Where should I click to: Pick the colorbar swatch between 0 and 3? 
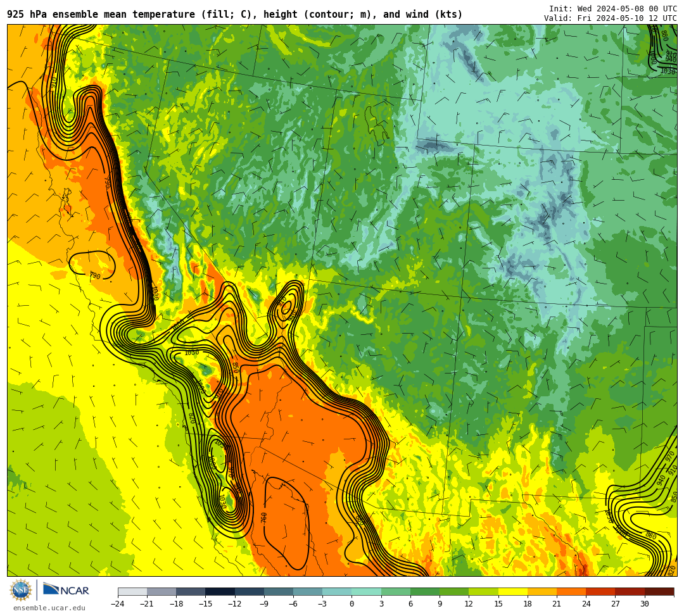(x=367, y=591)
